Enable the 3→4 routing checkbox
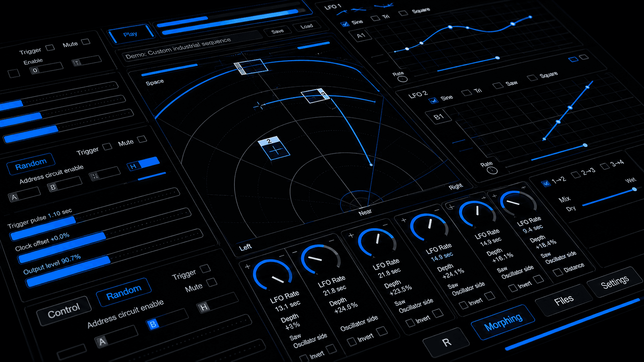This screenshot has height=362, width=644. point(605,166)
